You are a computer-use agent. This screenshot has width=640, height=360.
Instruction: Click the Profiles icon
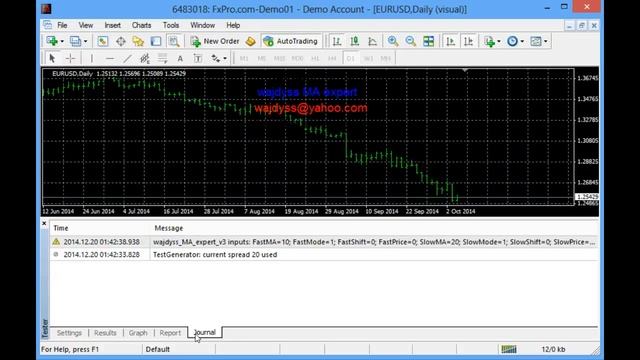(x=75, y=41)
